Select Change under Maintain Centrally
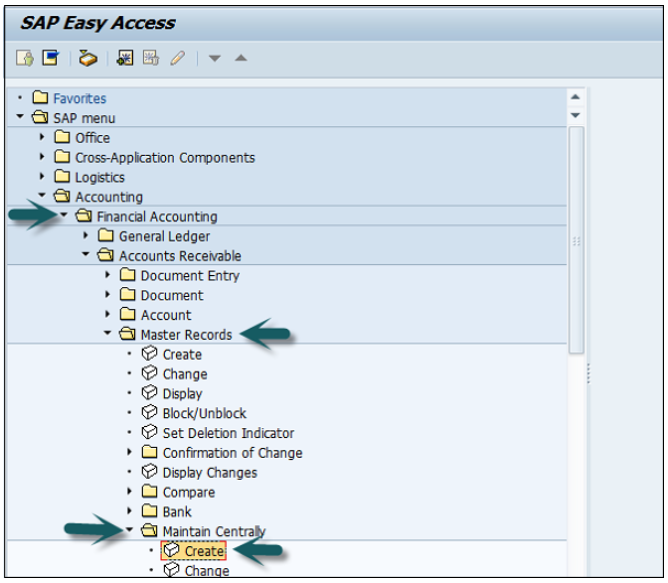 click(x=207, y=571)
